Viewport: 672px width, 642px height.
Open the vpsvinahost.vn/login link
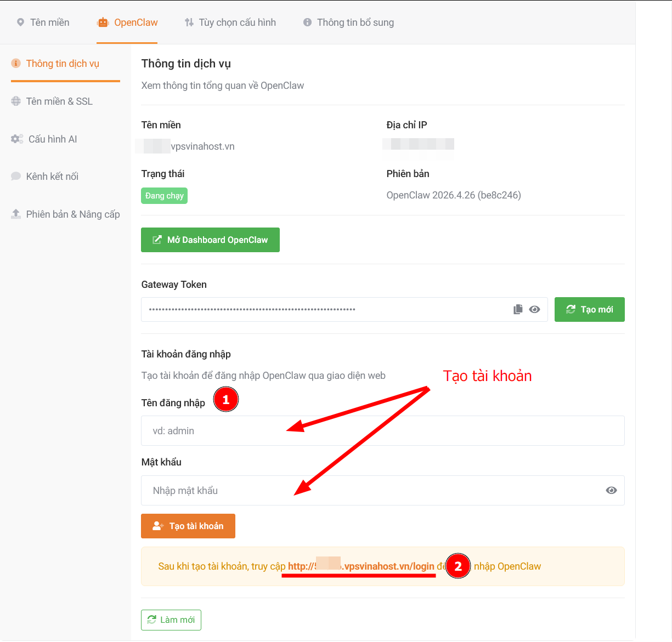coord(361,566)
